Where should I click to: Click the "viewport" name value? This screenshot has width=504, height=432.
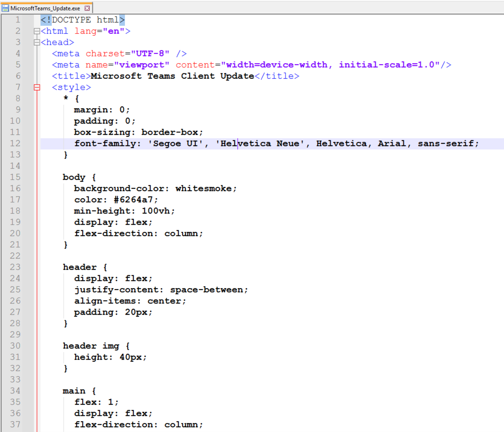(142, 65)
